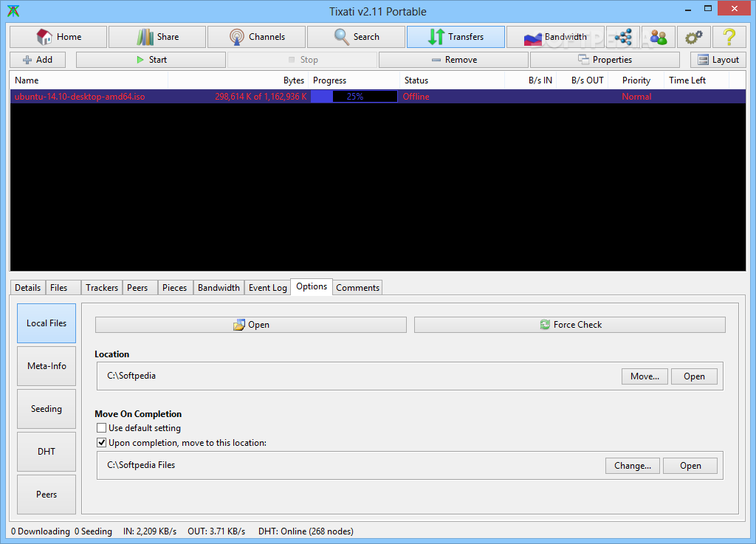The width and height of the screenshot is (756, 544).
Task: Add a new transfer
Action: 38,60
